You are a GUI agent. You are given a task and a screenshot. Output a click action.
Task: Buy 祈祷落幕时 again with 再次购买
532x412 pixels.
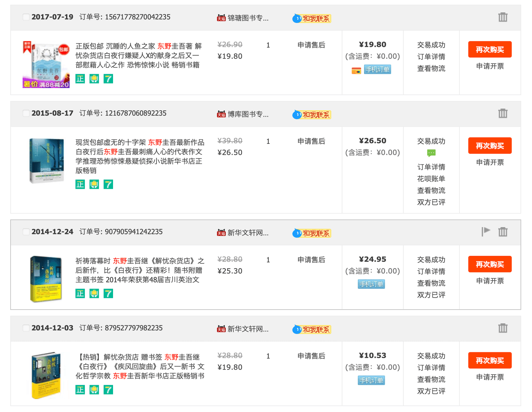point(490,264)
